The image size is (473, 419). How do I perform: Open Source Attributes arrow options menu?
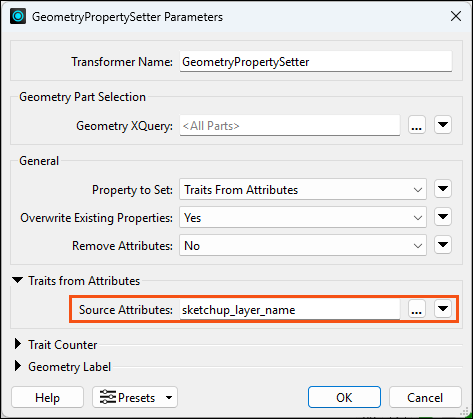(x=443, y=309)
